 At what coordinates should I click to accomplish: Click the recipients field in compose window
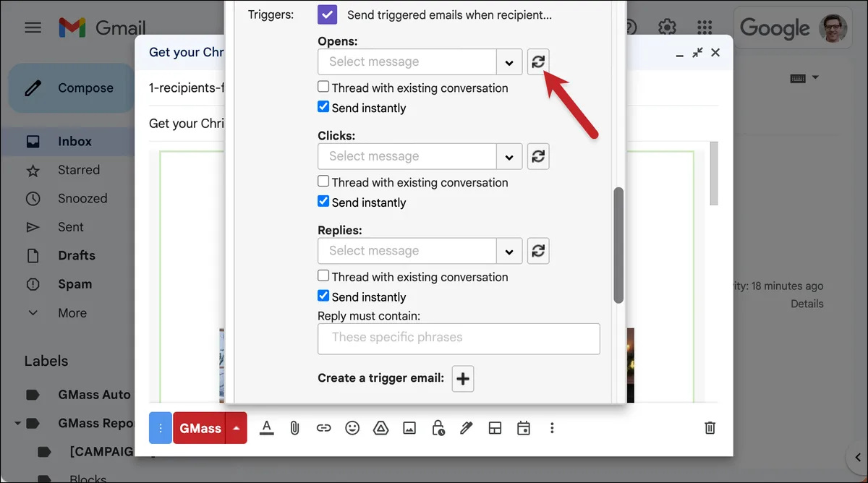coord(187,87)
